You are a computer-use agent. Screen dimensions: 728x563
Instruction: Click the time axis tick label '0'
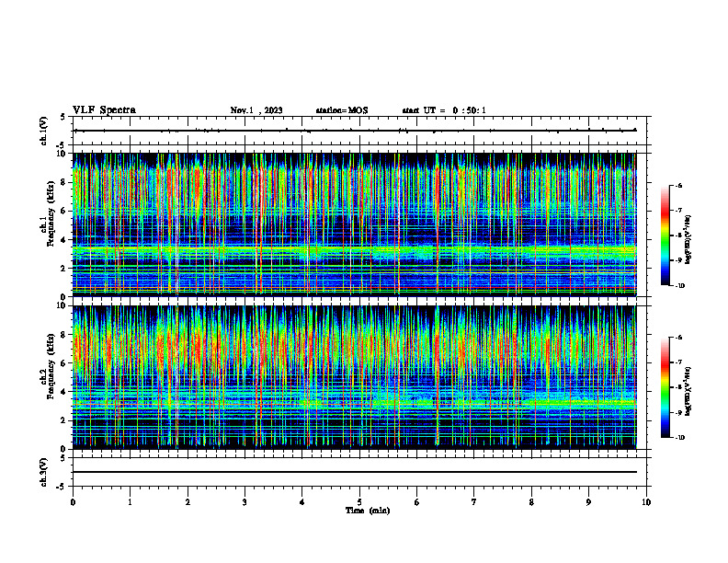click(x=73, y=502)
